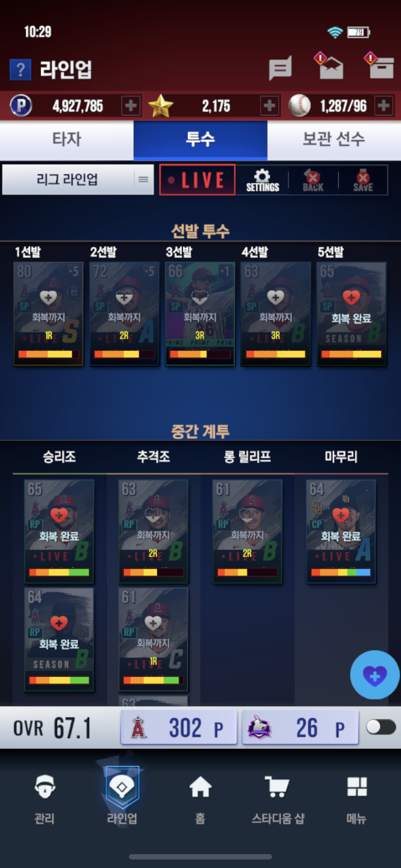Screen dimensions: 401x868
Task: Open the mail envelope icon
Action: point(330,66)
